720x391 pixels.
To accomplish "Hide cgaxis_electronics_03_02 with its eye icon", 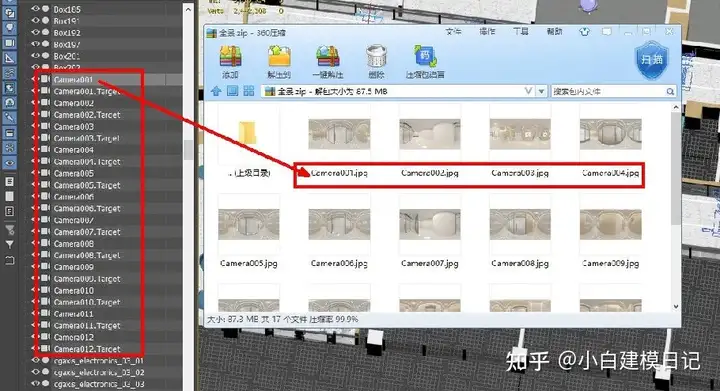I will coord(35,372).
